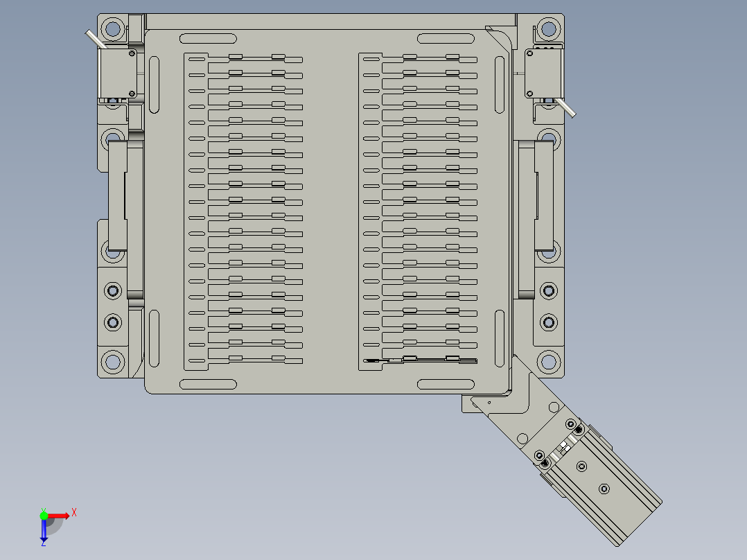Select the left sensor block near top-left
Screen dimensions: 747x560
click(x=118, y=73)
